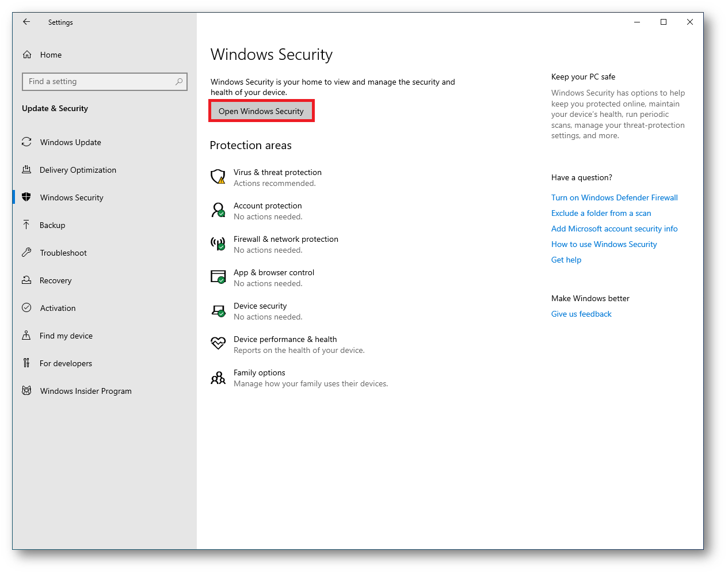This screenshot has width=728, height=574.
Task: Open Exclude a folder from a scan link
Action: [x=601, y=213]
